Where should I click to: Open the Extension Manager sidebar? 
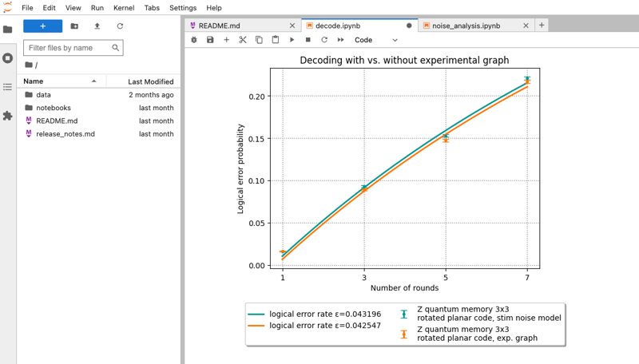8,116
